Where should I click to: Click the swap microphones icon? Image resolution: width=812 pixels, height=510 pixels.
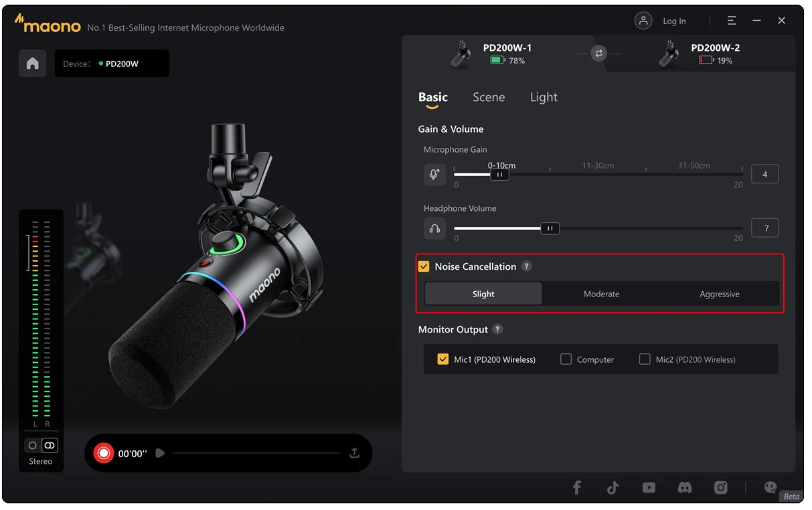point(598,54)
